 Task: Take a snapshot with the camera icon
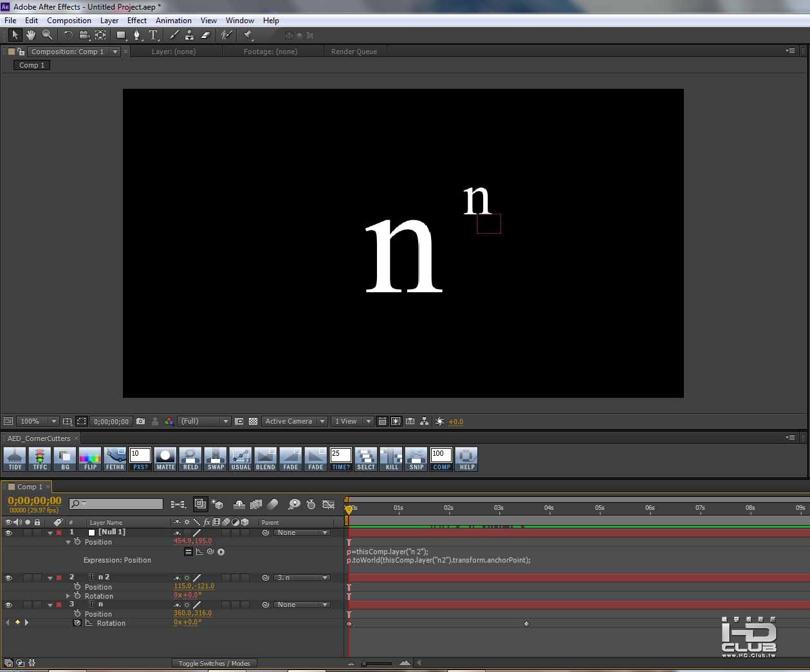coord(140,422)
